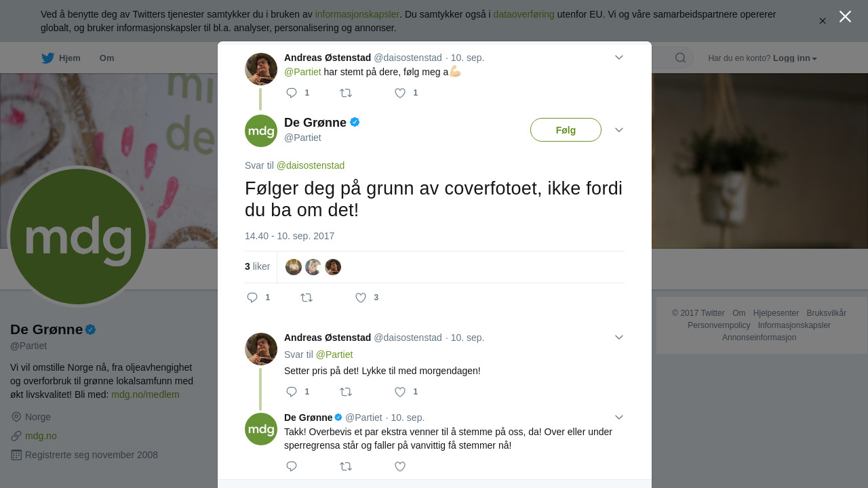View the first liker's avatar

pos(294,267)
